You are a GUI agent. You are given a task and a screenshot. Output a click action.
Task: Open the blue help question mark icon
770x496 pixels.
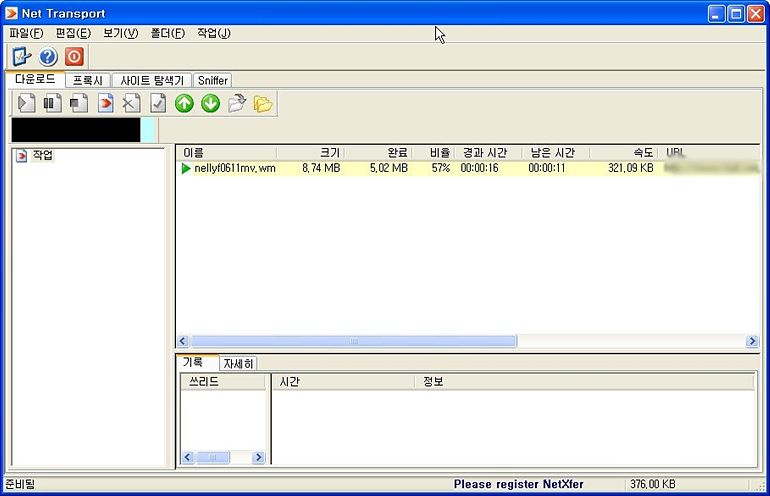point(48,57)
